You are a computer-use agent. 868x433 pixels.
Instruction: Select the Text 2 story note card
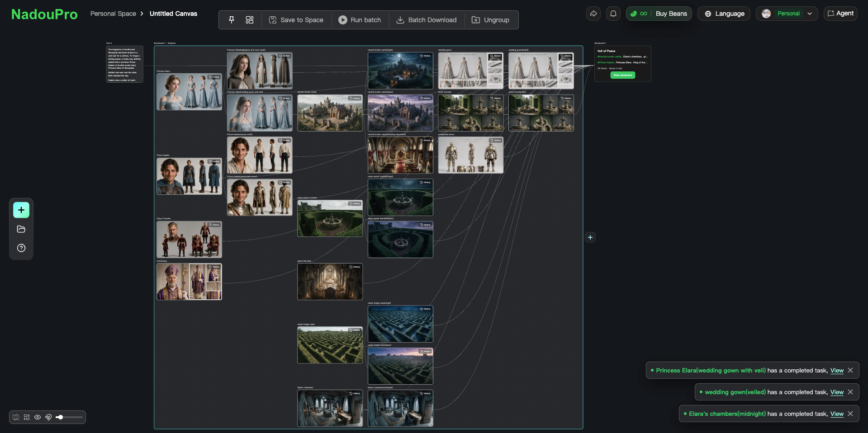point(124,64)
